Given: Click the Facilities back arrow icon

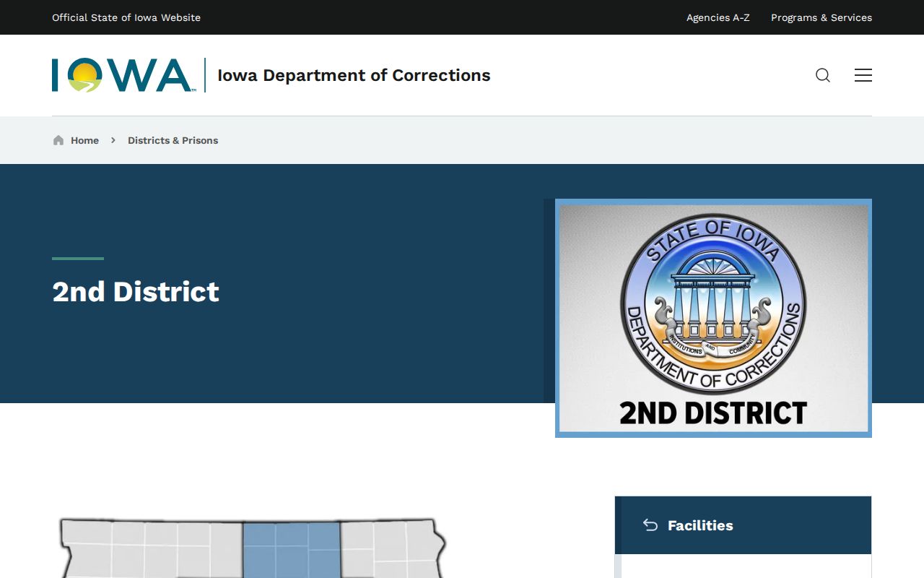Looking at the screenshot, I should coord(650,525).
